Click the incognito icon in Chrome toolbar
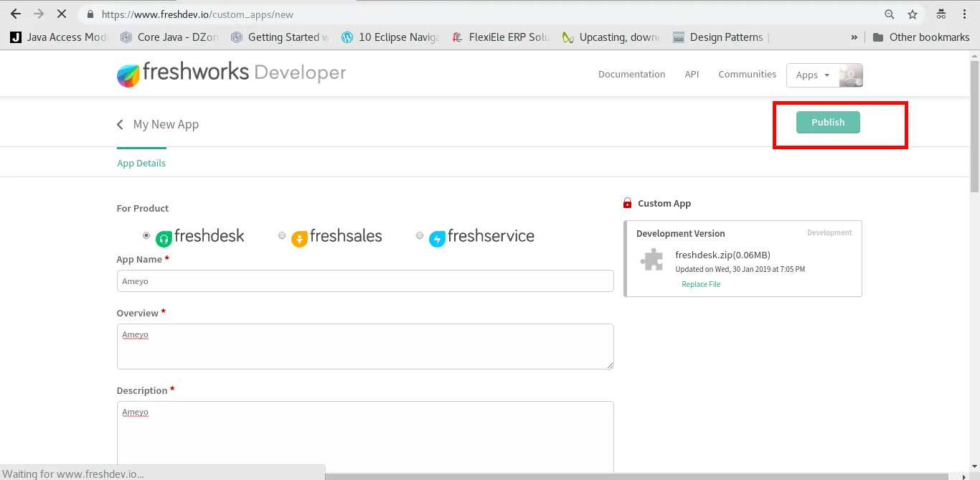980x480 pixels. coord(941,14)
